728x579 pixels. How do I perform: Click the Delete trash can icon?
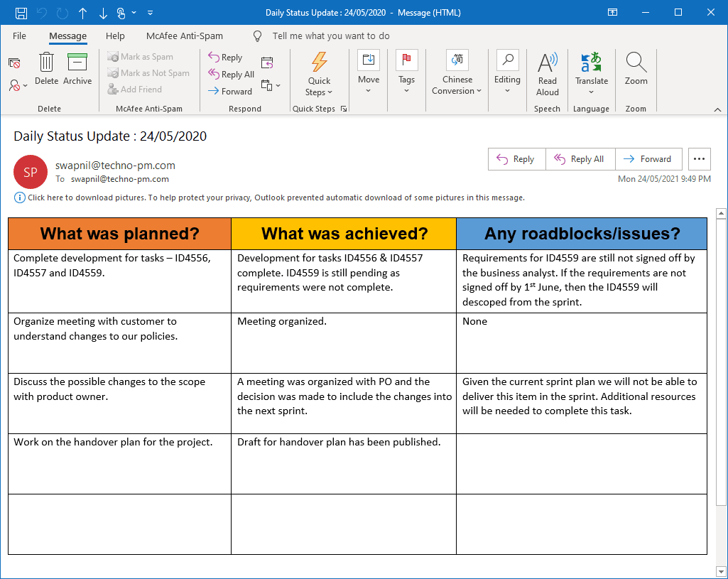click(x=46, y=62)
